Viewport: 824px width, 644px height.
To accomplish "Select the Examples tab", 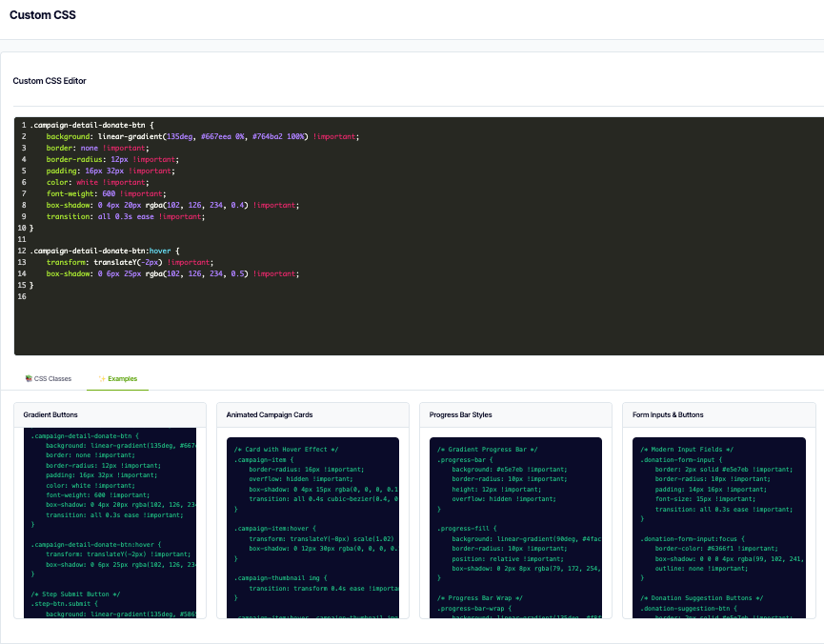I will pos(116,378).
